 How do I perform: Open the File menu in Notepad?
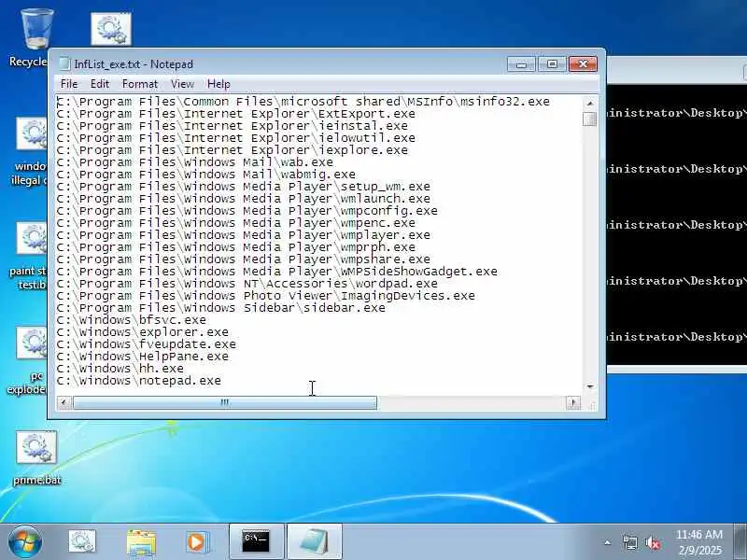coord(69,84)
